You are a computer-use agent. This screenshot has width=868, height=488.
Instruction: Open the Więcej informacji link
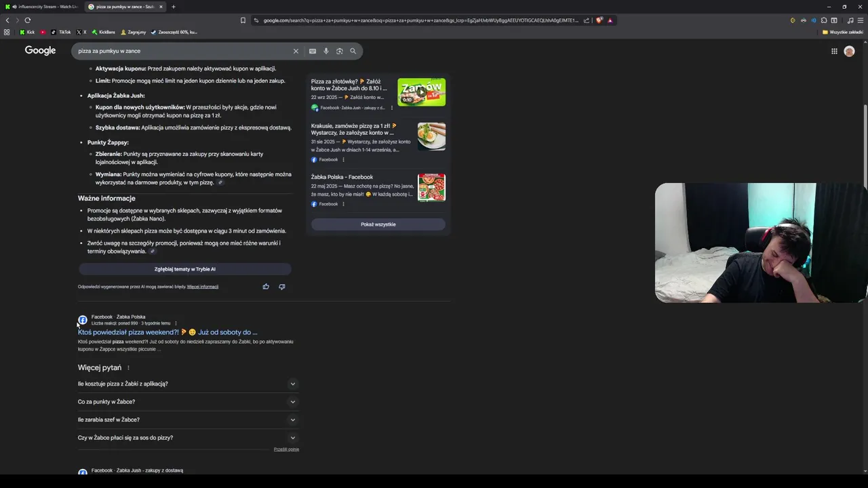pyautogui.click(x=203, y=287)
